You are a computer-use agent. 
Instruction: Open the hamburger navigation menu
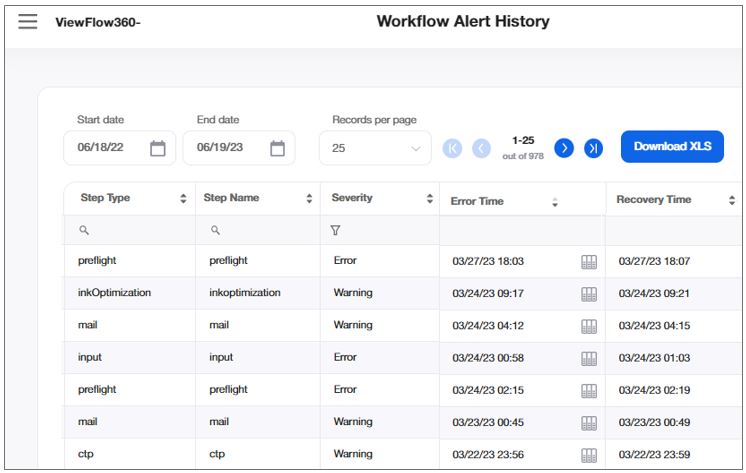pos(28,21)
